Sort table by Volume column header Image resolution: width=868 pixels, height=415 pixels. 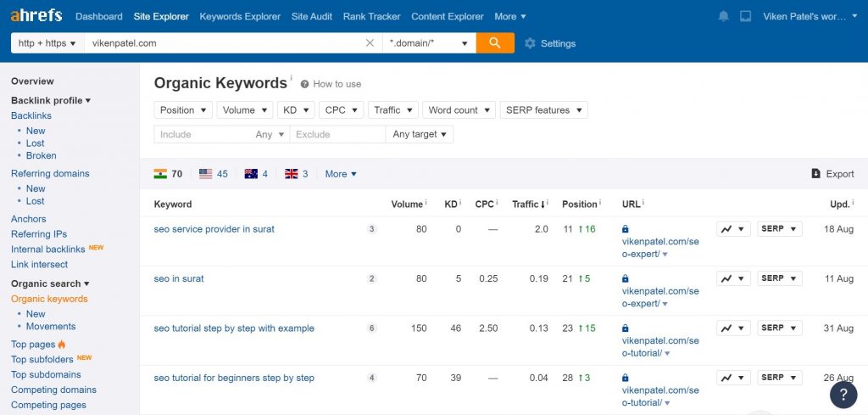(406, 204)
